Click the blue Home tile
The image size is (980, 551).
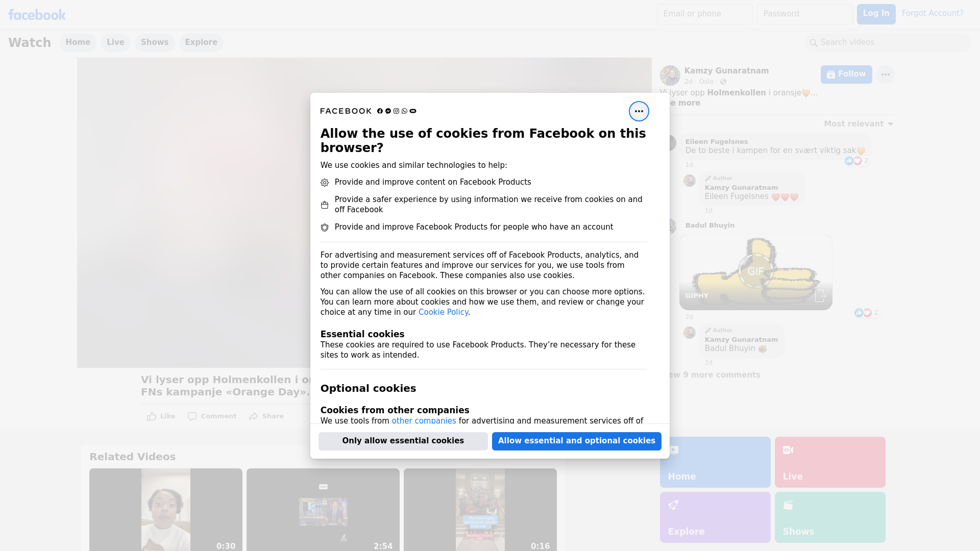click(715, 462)
